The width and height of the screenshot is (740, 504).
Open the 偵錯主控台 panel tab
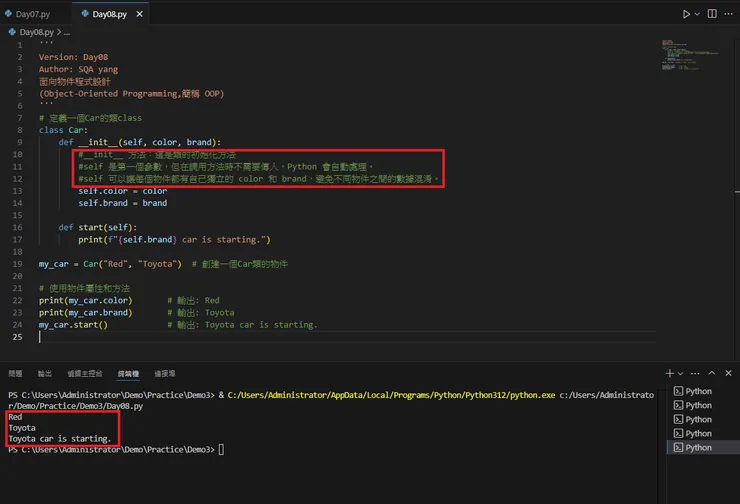coord(84,373)
